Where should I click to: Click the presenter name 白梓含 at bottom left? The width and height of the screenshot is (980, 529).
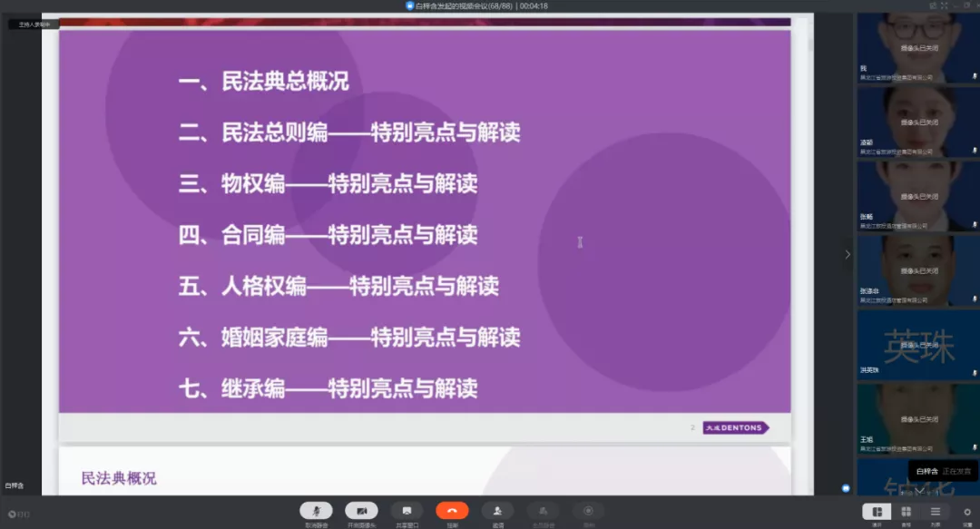(x=15, y=485)
